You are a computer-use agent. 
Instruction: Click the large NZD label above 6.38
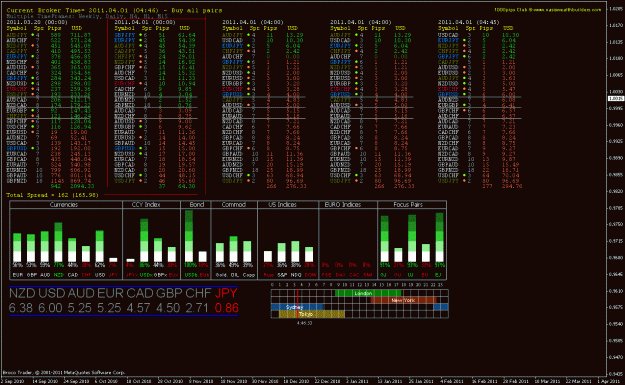click(x=22, y=293)
